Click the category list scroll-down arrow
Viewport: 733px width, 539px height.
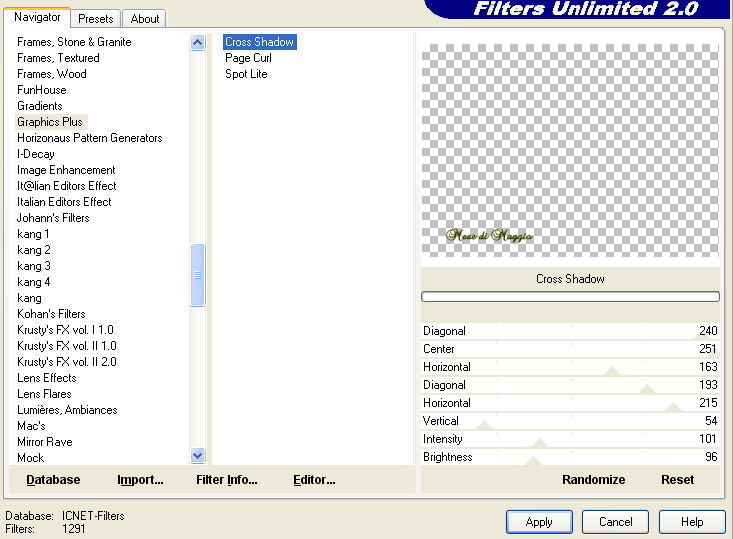(x=198, y=455)
